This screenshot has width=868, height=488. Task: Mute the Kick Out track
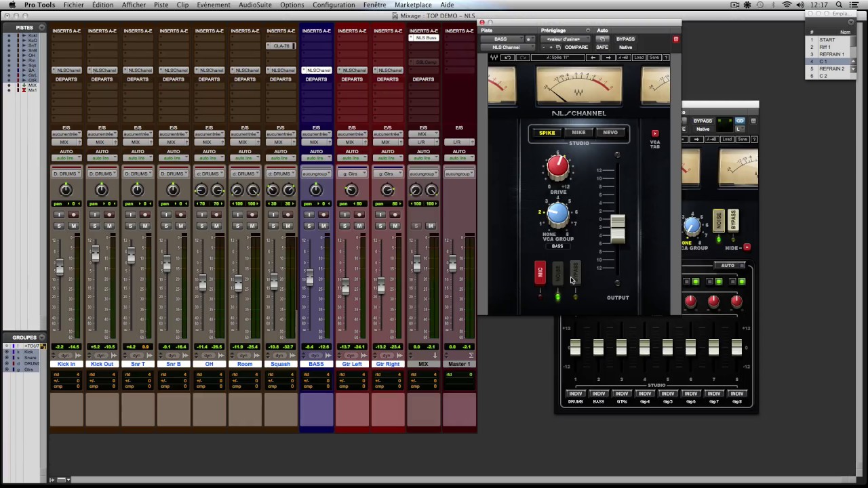click(x=109, y=226)
